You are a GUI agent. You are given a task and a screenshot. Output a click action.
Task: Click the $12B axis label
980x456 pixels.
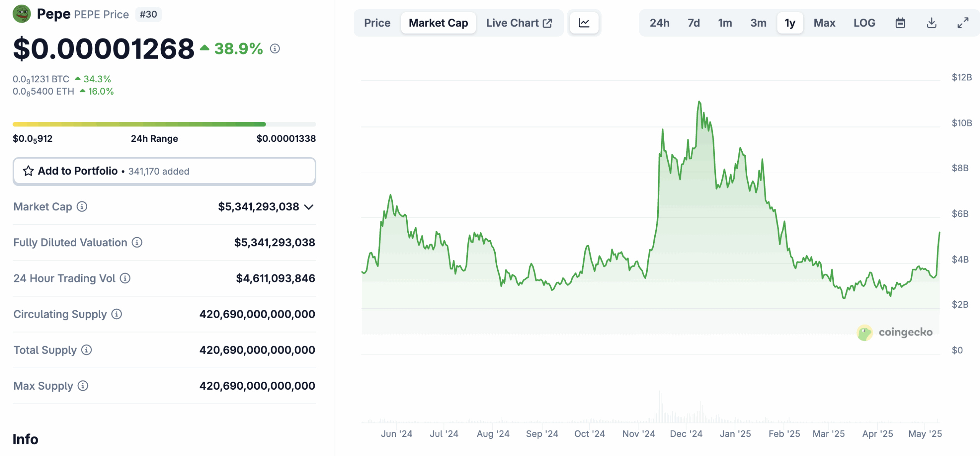pyautogui.click(x=962, y=77)
